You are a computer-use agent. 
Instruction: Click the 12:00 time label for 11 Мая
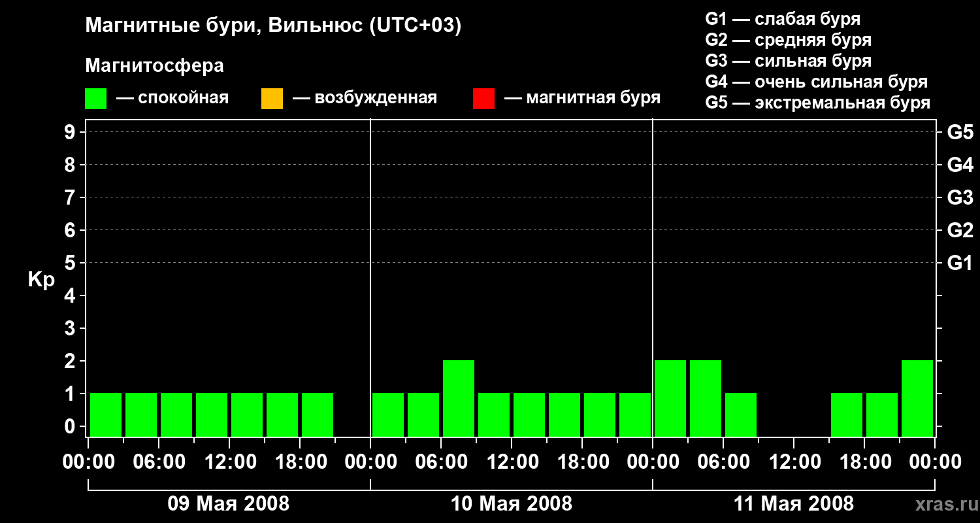[794, 462]
